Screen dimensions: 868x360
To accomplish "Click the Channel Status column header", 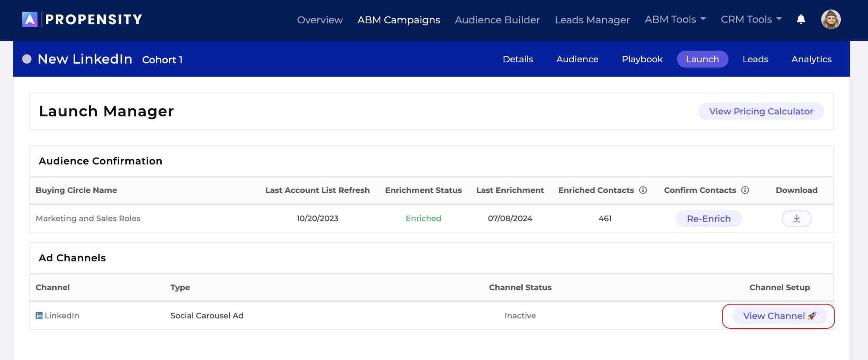I will 520,287.
